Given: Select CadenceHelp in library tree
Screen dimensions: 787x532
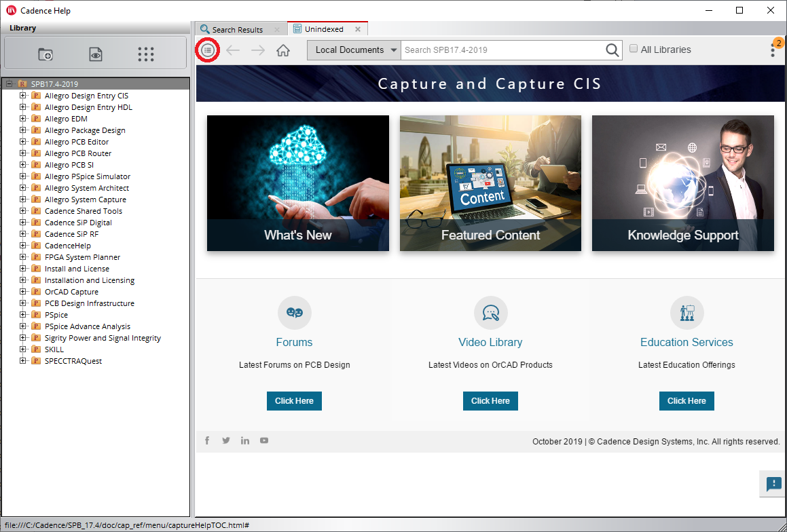Looking at the screenshot, I should pyautogui.click(x=68, y=245).
